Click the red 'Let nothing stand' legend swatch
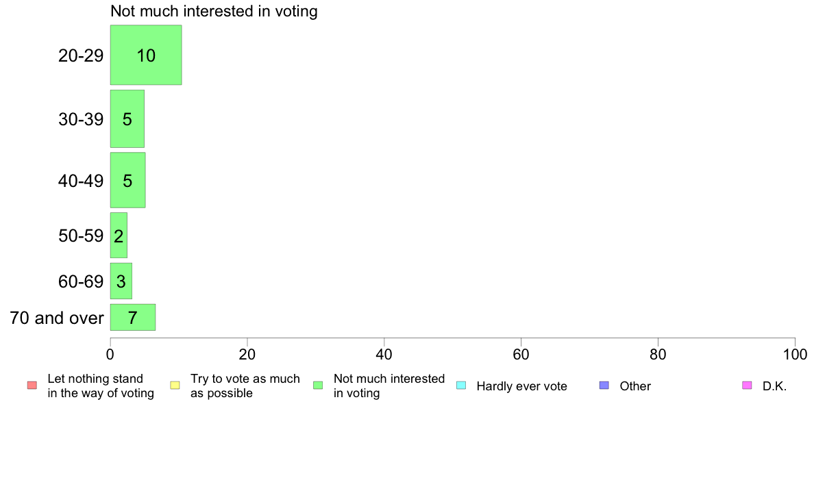This screenshot has height=504, width=814. pos(32,386)
